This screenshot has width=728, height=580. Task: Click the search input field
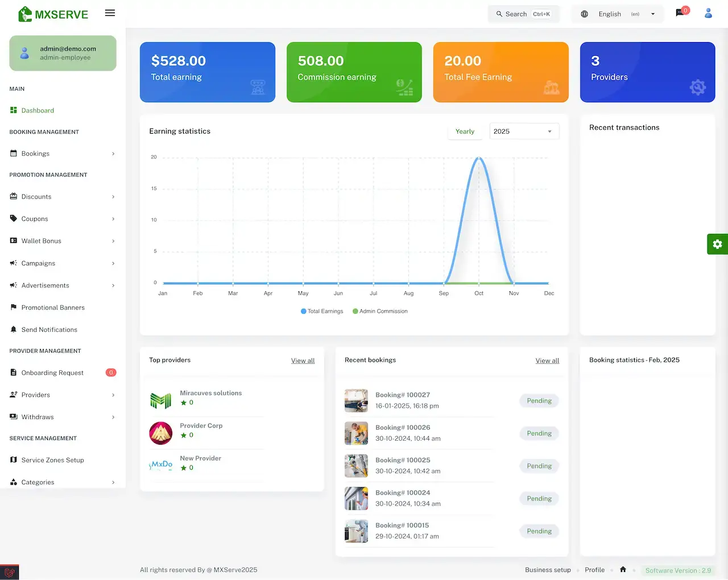tap(523, 14)
